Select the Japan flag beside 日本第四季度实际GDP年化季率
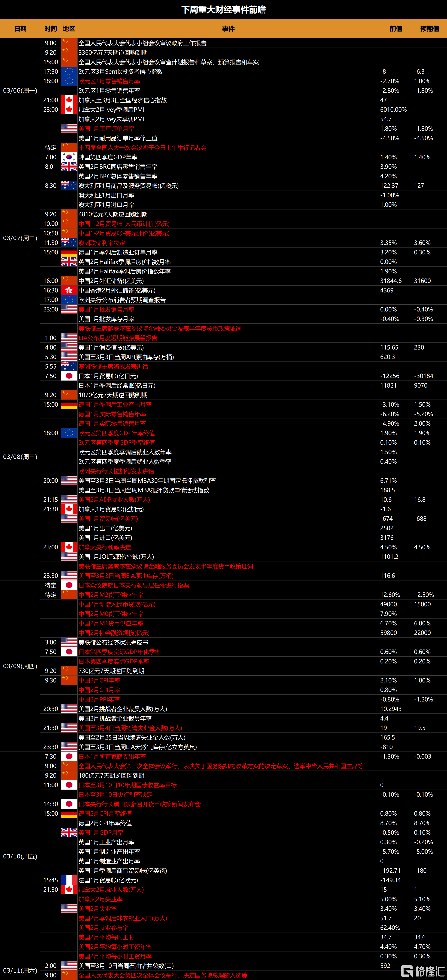447x980 pixels. coord(69,652)
